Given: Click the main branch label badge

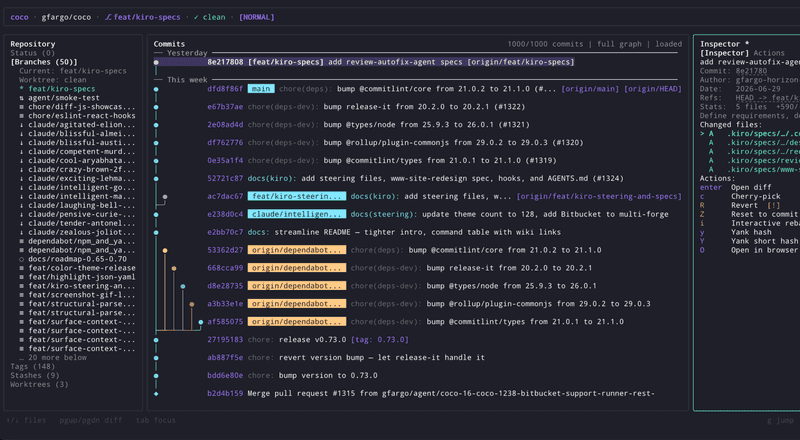Looking at the screenshot, I should point(261,89).
